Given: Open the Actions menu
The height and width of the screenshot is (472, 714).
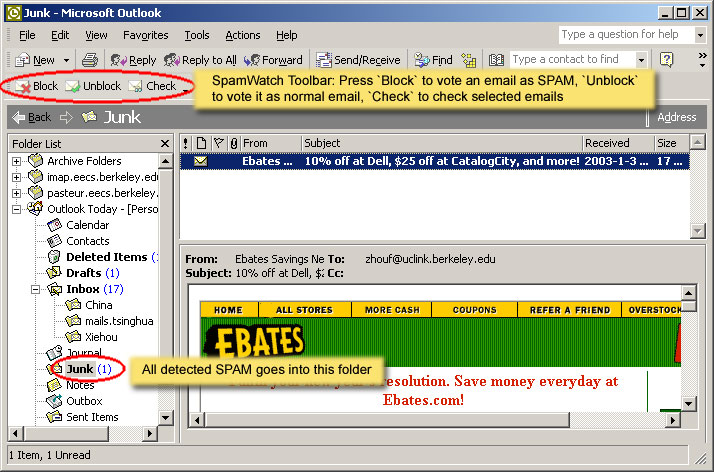Looking at the screenshot, I should point(243,35).
